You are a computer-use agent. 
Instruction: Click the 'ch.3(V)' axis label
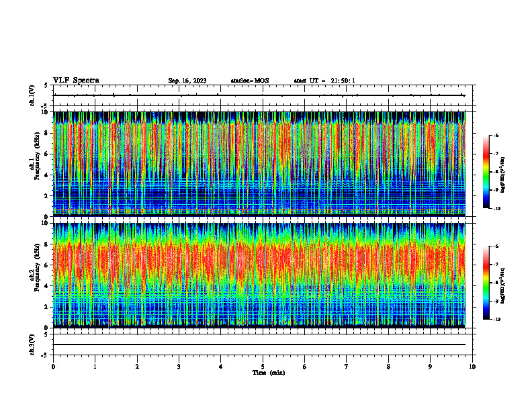point(32,345)
